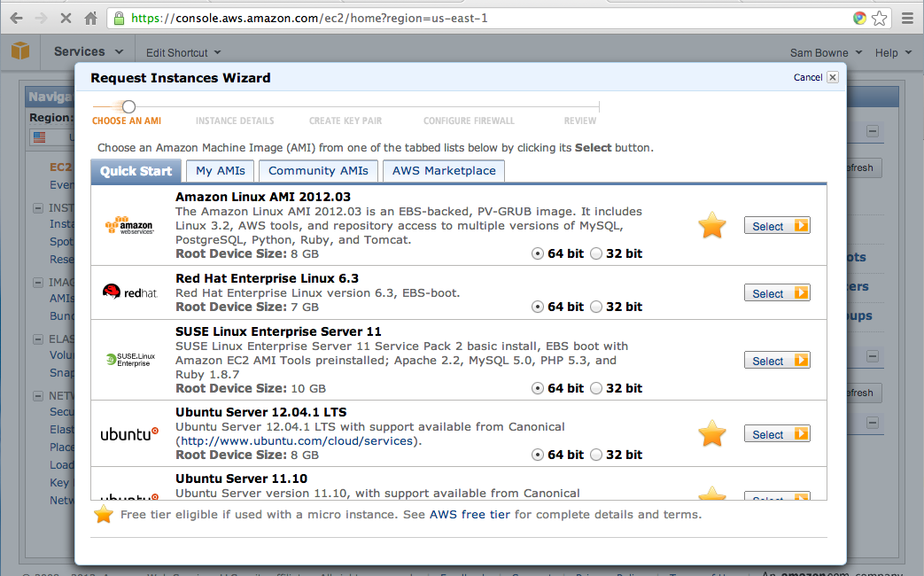This screenshot has width=924, height=576.
Task: Click the Red Hat logo
Action: (129, 292)
